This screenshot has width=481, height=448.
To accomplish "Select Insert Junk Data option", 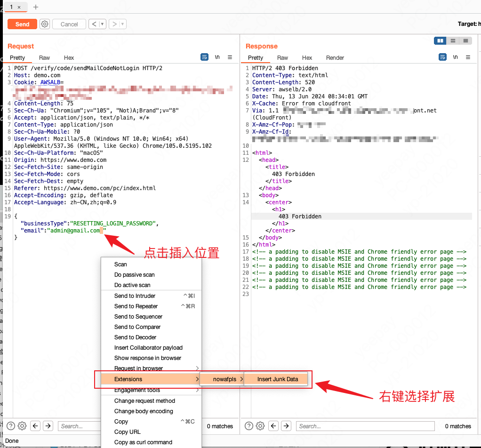I will [277, 379].
